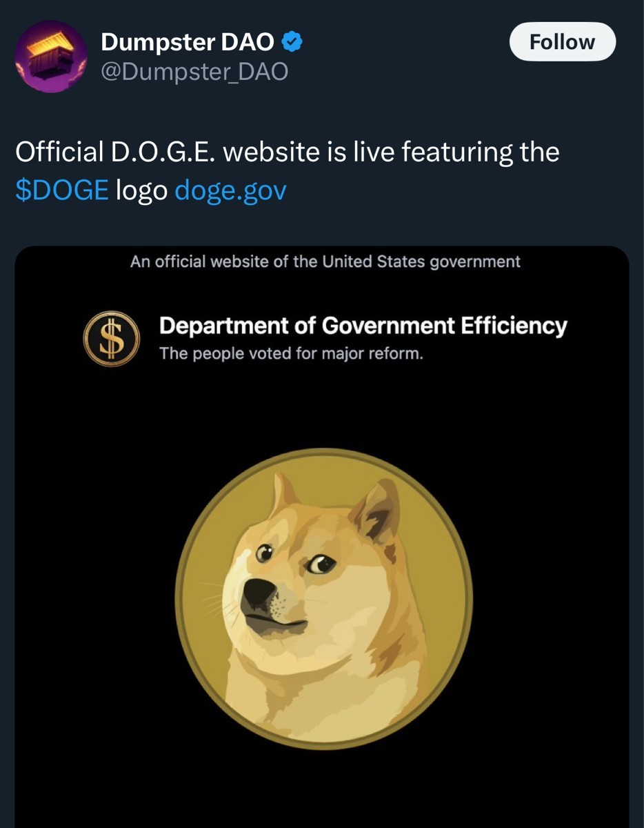
Task: Click the Shiba Inu's black nose
Action: [260, 591]
